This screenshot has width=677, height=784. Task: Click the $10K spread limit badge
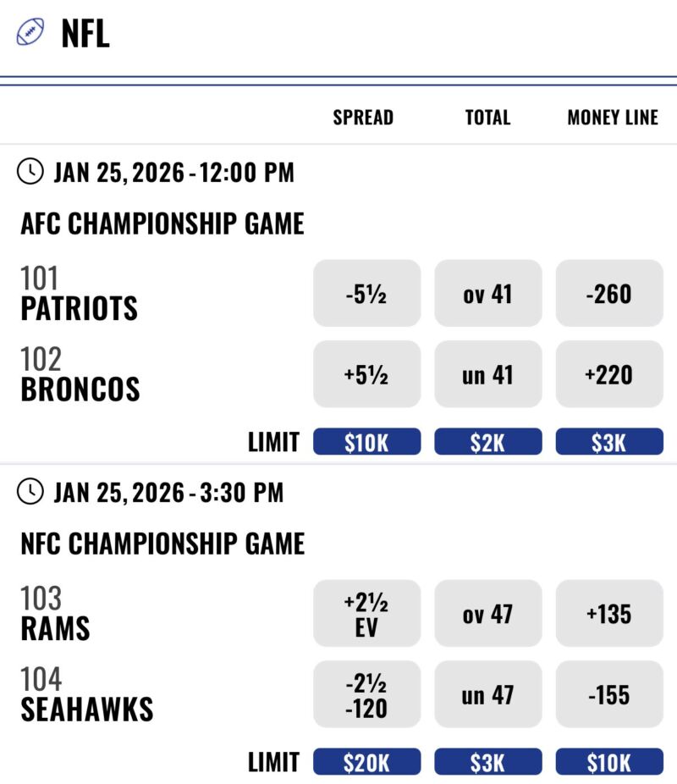366,441
